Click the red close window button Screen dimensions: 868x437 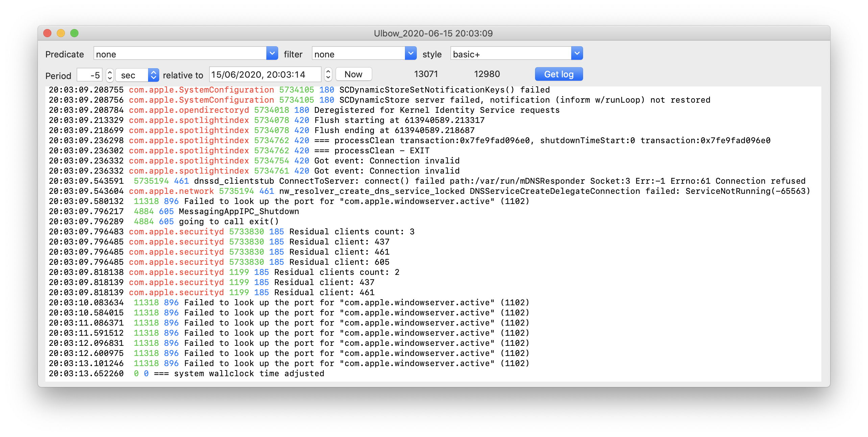(47, 33)
